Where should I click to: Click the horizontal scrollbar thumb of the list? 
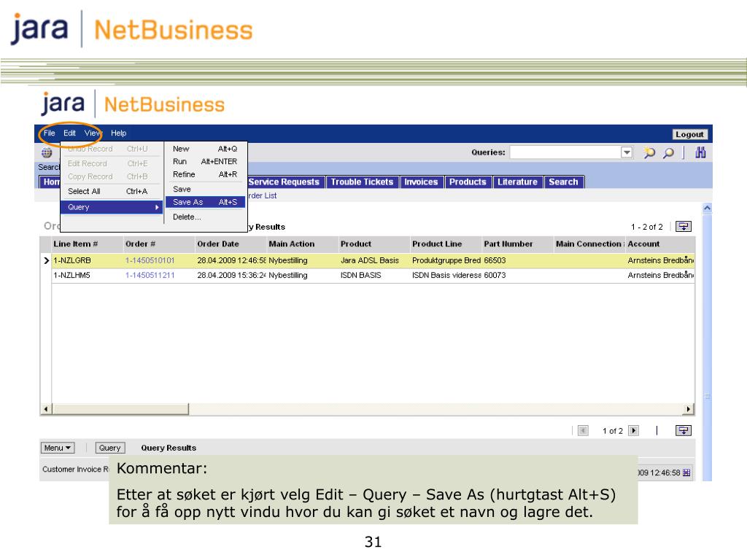121,408
